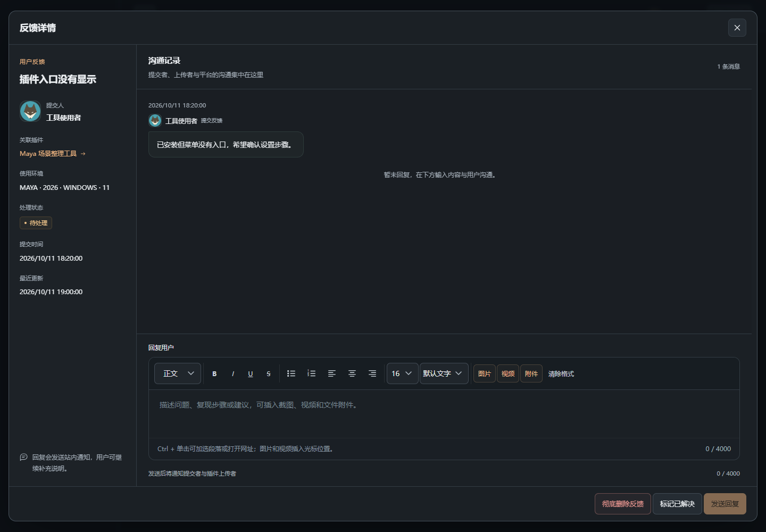Insert a video via 视频 button

tap(508, 373)
